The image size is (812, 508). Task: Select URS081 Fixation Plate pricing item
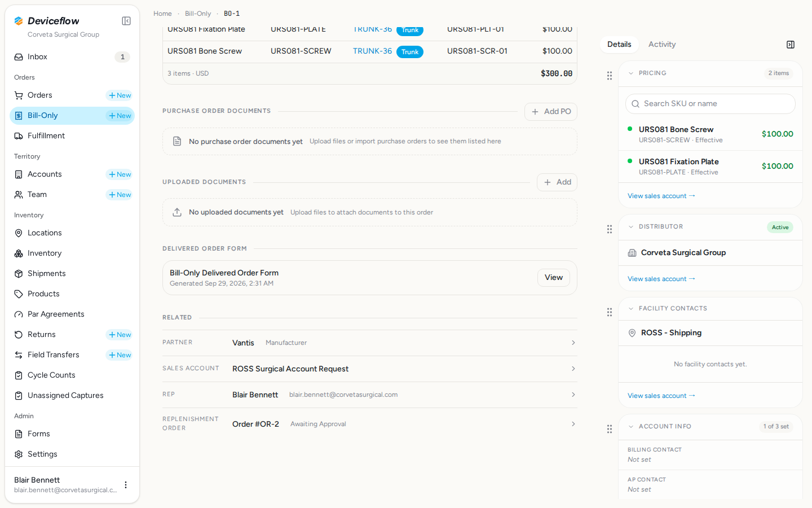710,167
